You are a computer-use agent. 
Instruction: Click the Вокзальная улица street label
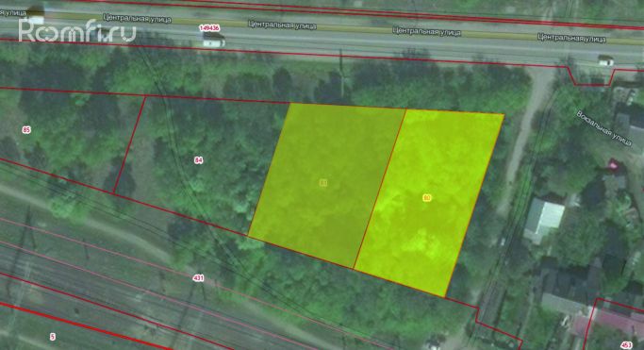(x=603, y=127)
